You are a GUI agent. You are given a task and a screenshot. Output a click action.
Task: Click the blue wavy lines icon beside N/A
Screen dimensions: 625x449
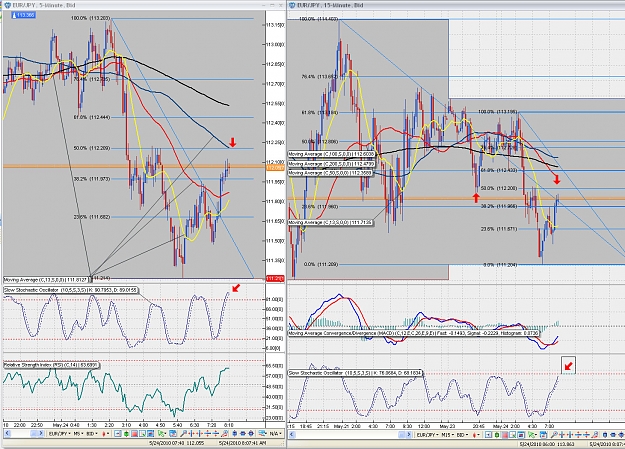pos(262,433)
